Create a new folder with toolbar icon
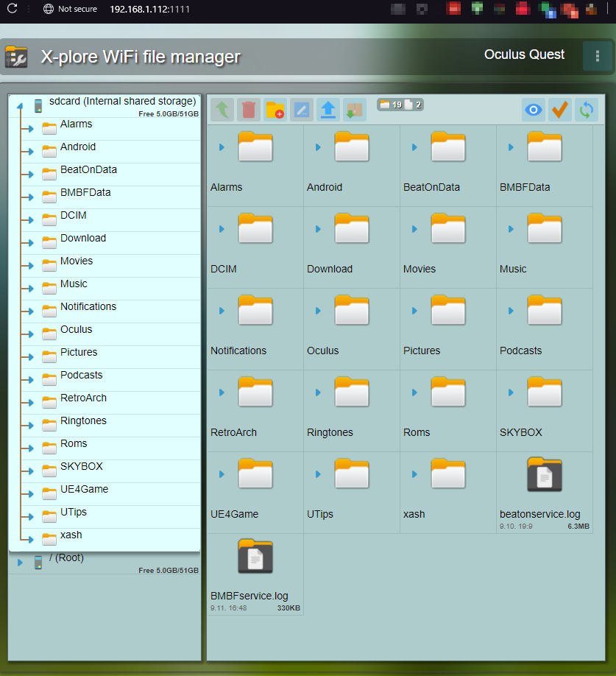 click(275, 110)
